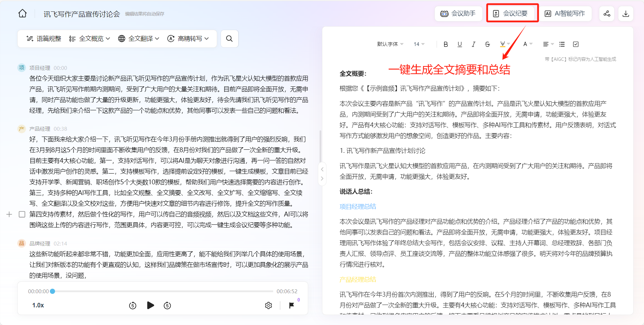
Task: Launch AI智能写作 tool
Action: pyautogui.click(x=565, y=13)
